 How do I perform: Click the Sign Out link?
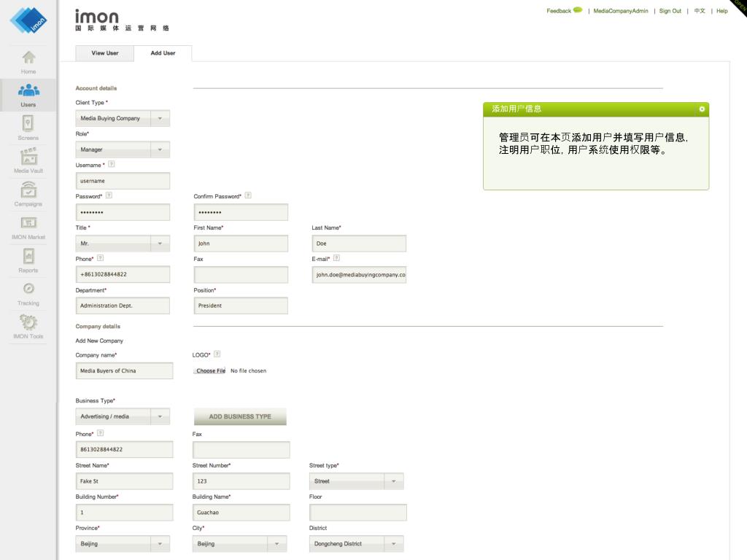tap(670, 11)
